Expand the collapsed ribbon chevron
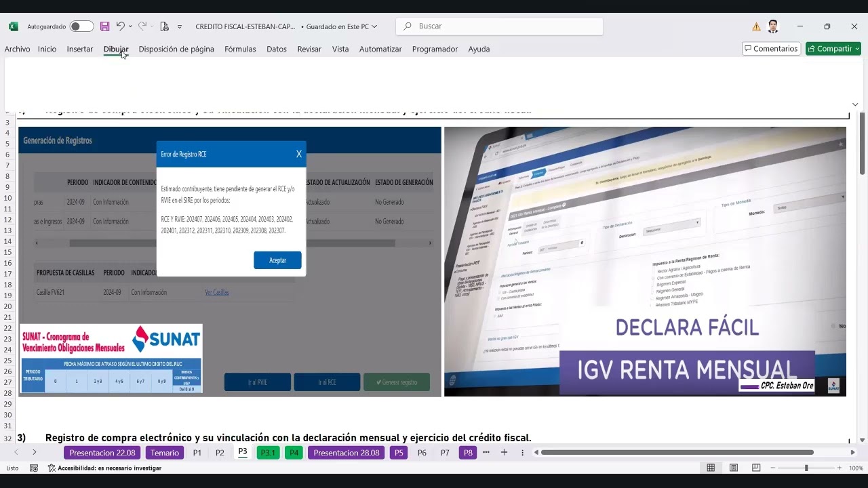The width and height of the screenshot is (868, 488). point(855,104)
